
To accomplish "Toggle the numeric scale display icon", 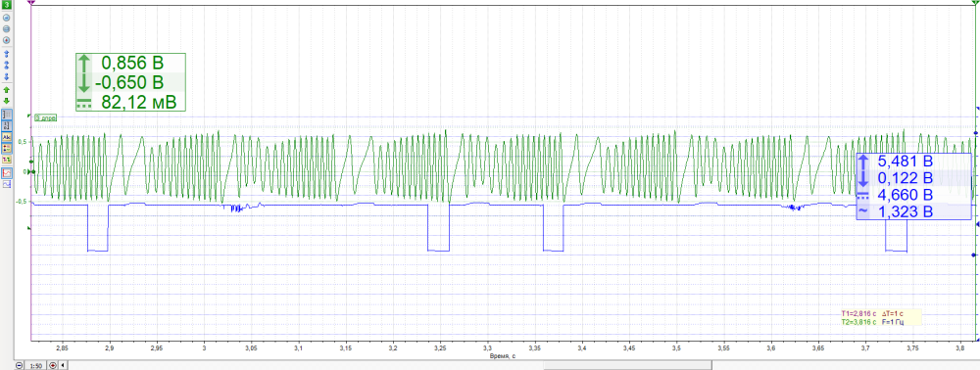I will (x=7, y=125).
